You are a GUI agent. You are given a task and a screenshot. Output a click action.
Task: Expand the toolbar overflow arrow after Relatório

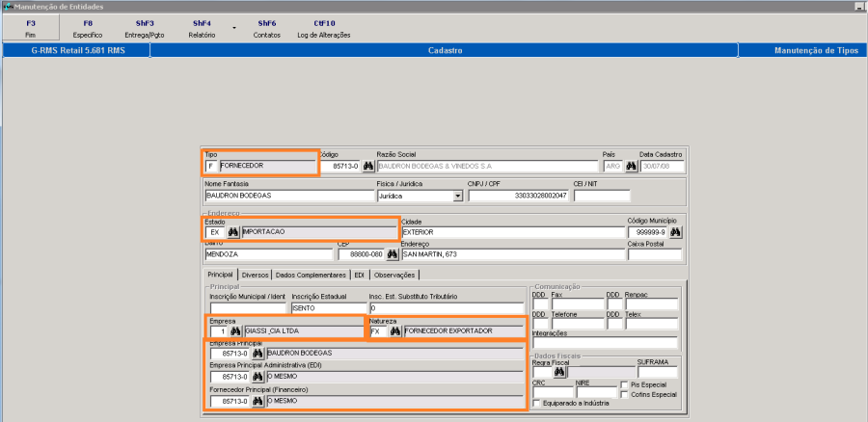point(233,28)
